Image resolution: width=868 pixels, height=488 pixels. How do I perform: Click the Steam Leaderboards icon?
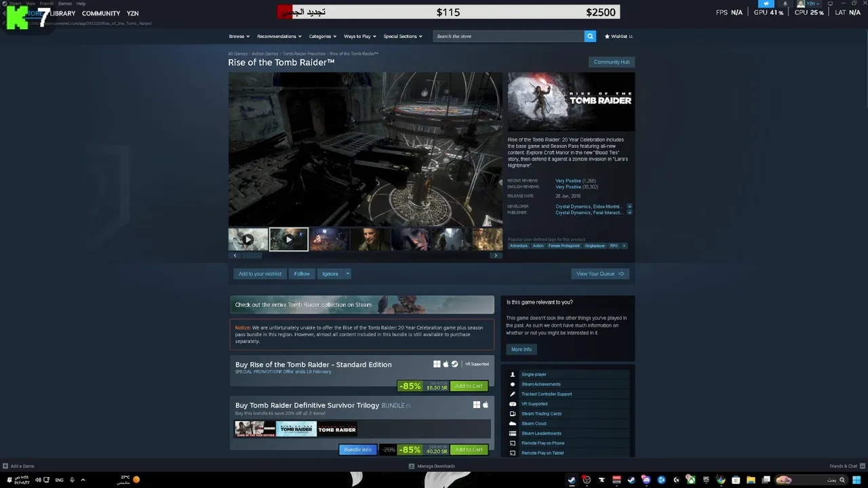point(513,433)
